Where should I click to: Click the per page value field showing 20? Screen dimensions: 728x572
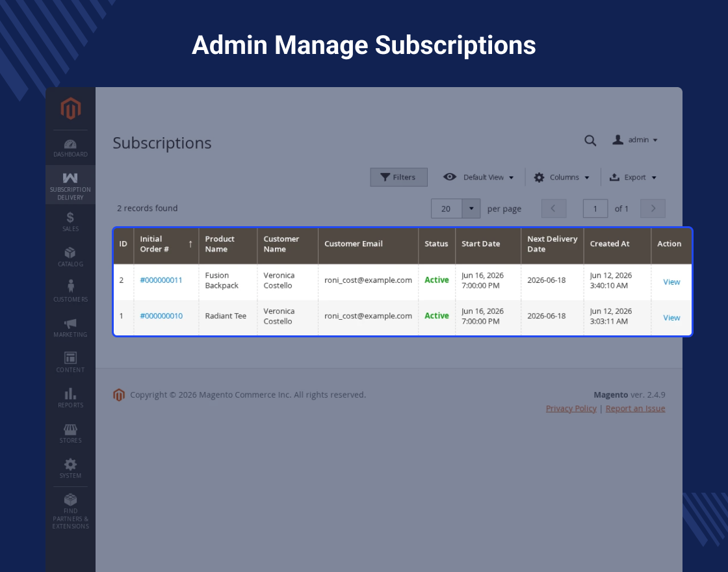(446, 209)
